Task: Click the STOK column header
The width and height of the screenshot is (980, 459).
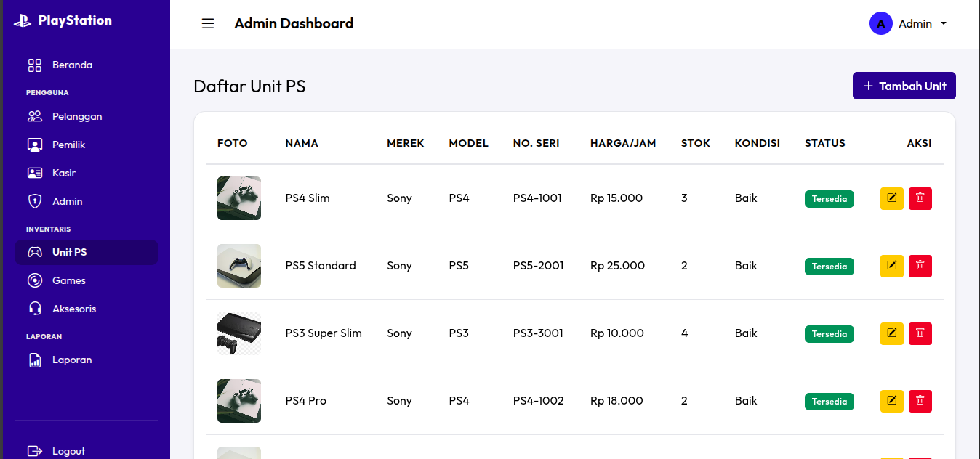Action: 696,143
